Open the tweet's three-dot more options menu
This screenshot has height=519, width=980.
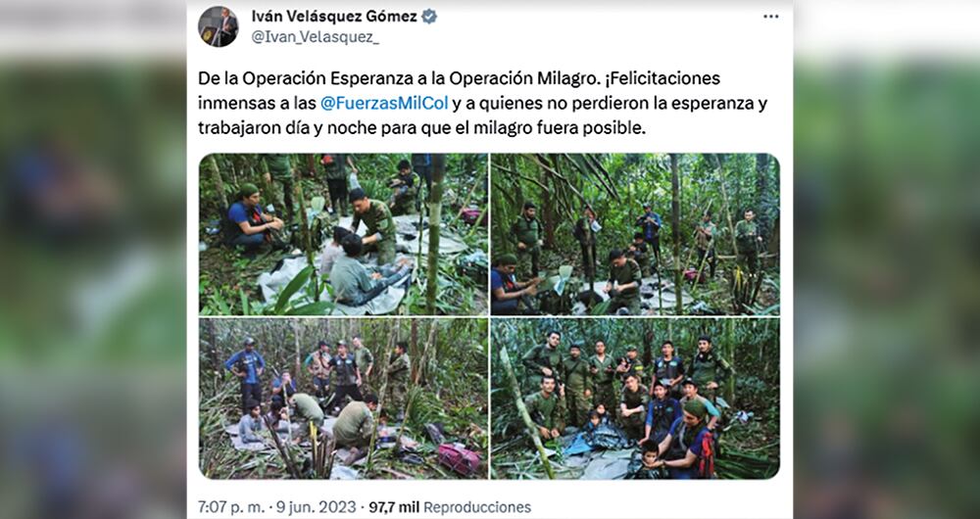click(771, 17)
